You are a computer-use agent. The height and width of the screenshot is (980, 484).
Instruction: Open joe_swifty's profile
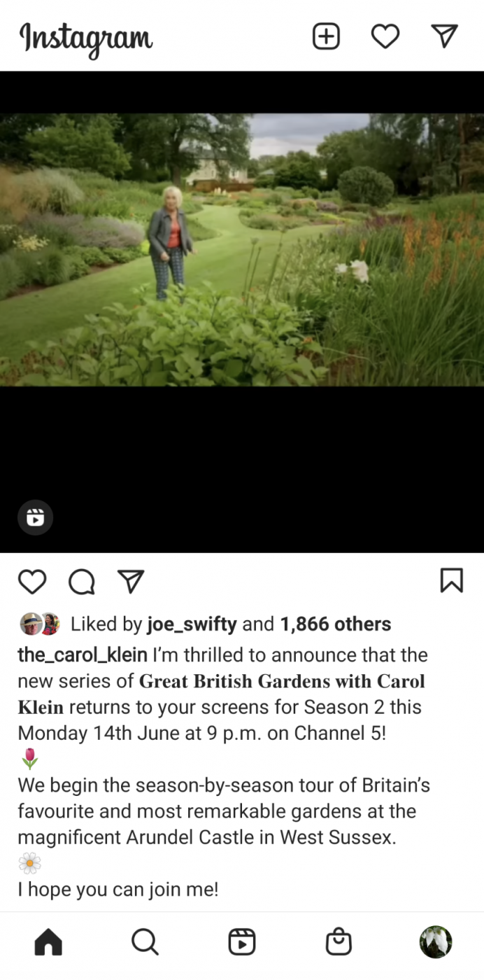click(192, 624)
